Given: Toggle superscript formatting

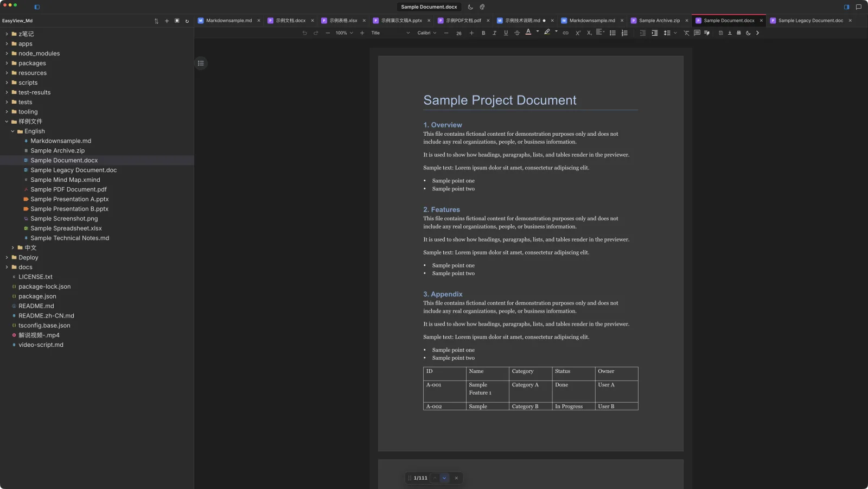Looking at the screenshot, I should [x=578, y=33].
